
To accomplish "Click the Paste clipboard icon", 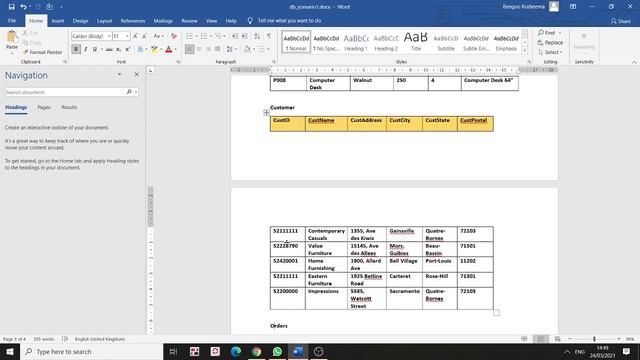I will [x=12, y=37].
